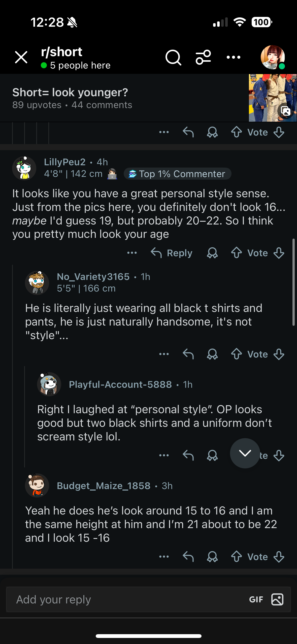Open the three-dot menu in header
This screenshot has width=297, height=644.
(x=233, y=57)
